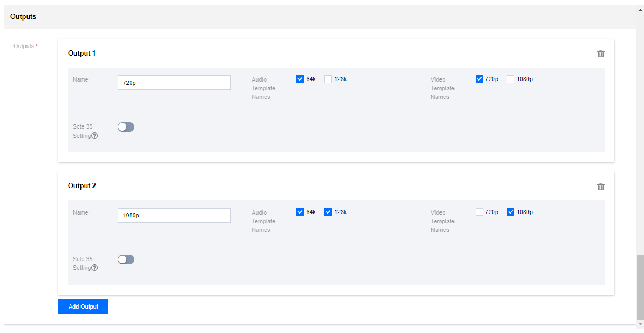The image size is (644, 333).
Task: Delete Output 1 using trash icon
Action: (600, 54)
